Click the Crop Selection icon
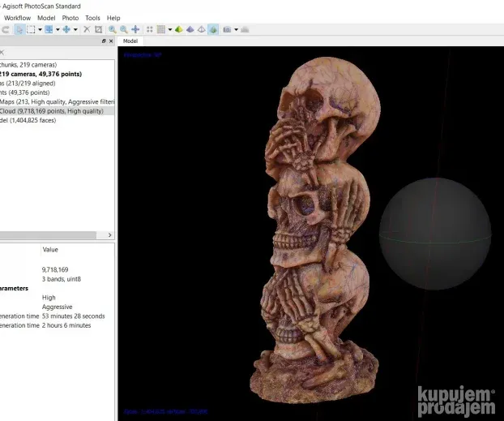 pyautogui.click(x=98, y=30)
